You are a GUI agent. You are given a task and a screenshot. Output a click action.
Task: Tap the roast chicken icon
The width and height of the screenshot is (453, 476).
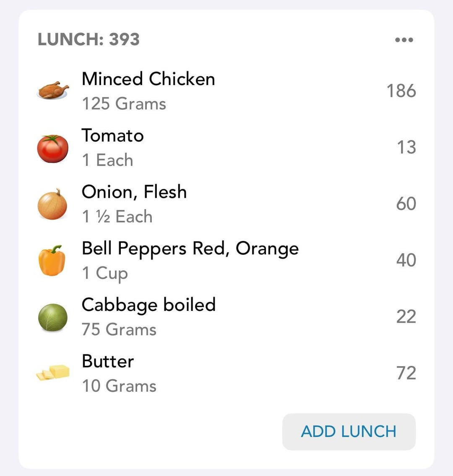tap(52, 91)
